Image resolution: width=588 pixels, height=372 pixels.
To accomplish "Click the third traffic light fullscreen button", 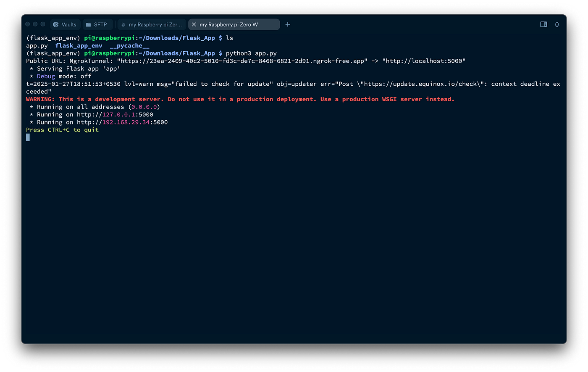I will (43, 24).
